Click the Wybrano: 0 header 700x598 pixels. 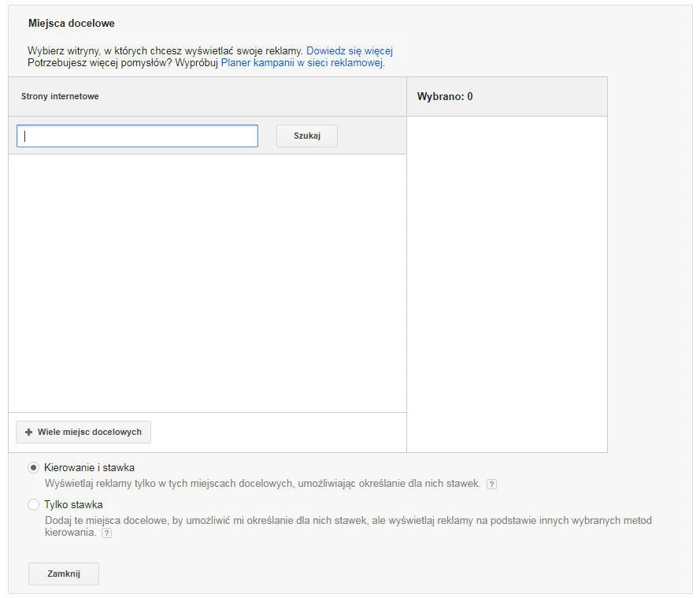click(444, 97)
